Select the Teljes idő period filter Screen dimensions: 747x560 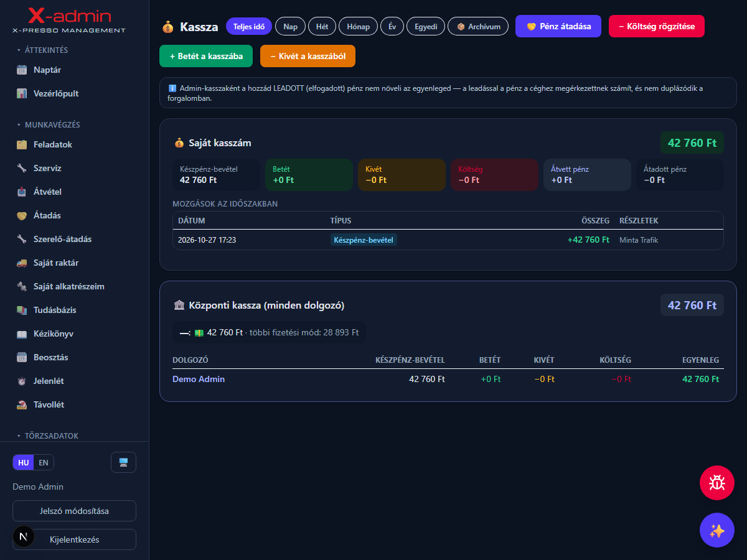tap(249, 27)
